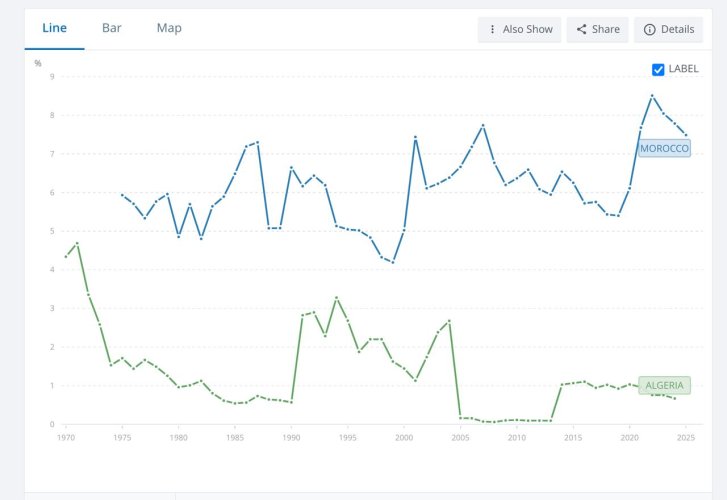The height and width of the screenshot is (500, 727).
Task: Click Morocco's peak data point near 2022
Action: pyautogui.click(x=652, y=96)
